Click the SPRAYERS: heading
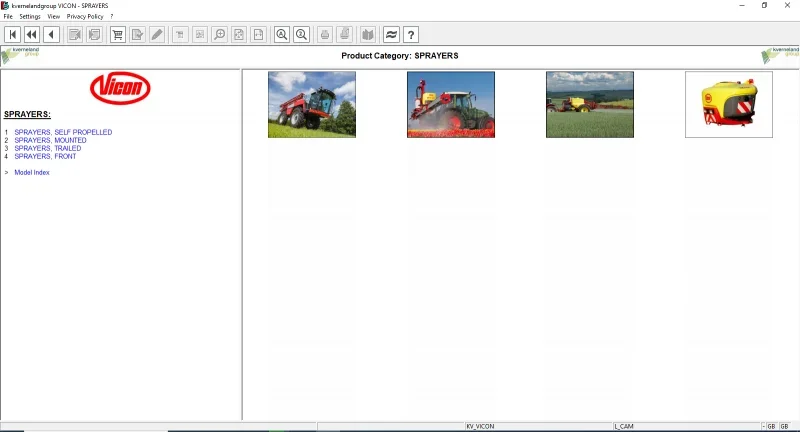This screenshot has width=800, height=432. [28, 114]
